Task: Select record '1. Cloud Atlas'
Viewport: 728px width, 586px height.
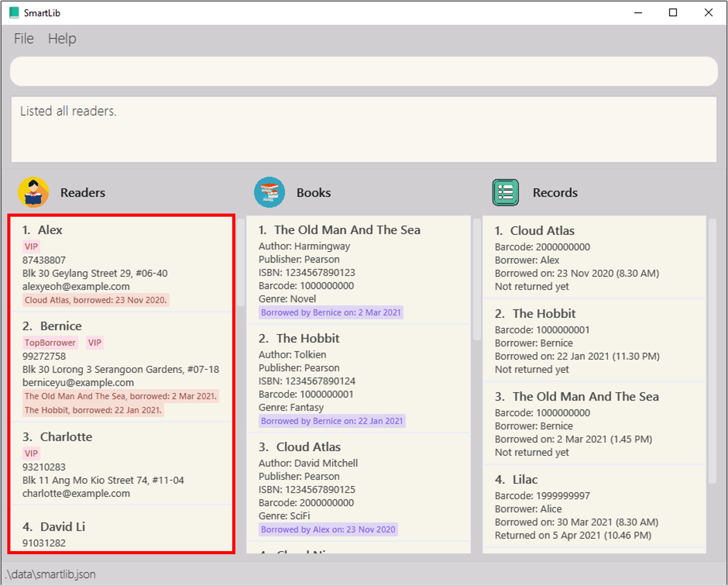Action: [x=594, y=257]
